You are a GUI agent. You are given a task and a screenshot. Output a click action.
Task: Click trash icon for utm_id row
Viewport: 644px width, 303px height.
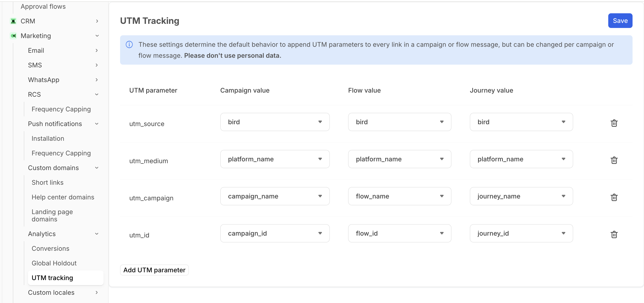point(614,234)
